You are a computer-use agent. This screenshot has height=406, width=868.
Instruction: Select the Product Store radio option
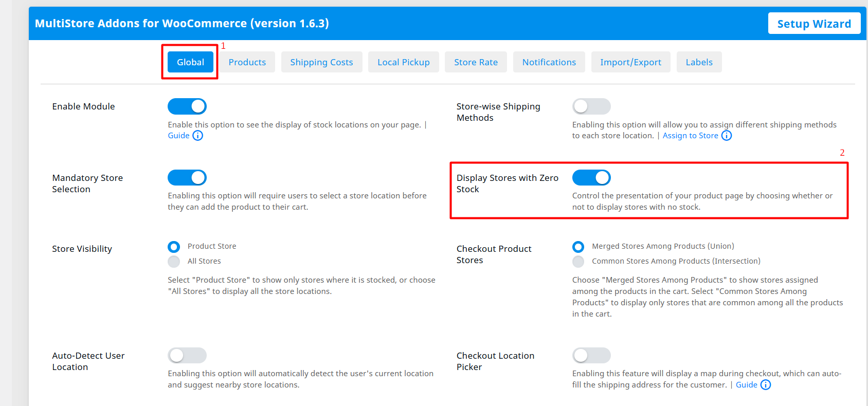174,247
